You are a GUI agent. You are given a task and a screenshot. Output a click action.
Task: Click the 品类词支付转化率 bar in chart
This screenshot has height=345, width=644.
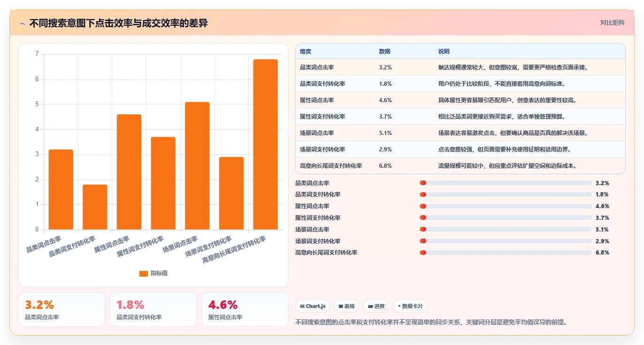pyautogui.click(x=95, y=207)
